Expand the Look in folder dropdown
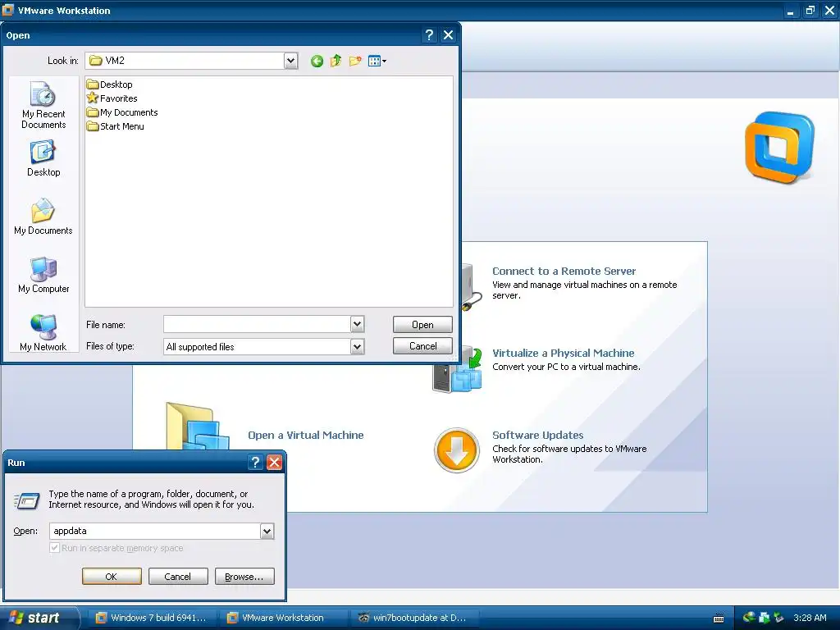The height and width of the screenshot is (630, 840). tap(291, 61)
